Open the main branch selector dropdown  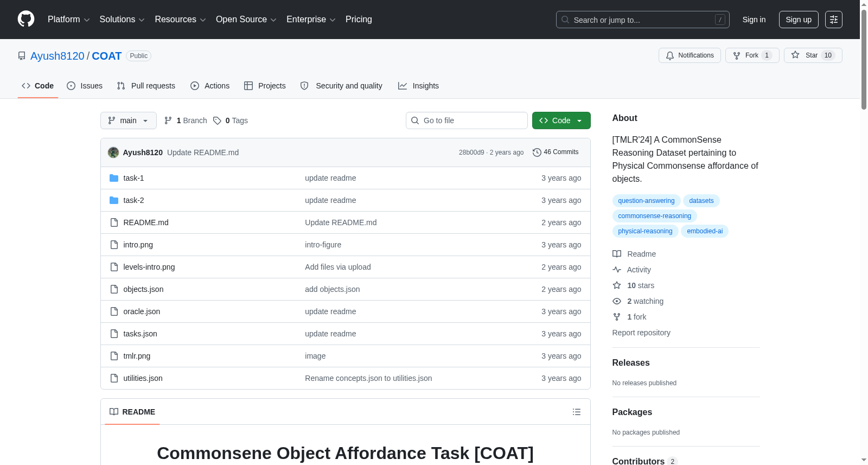(129, 120)
